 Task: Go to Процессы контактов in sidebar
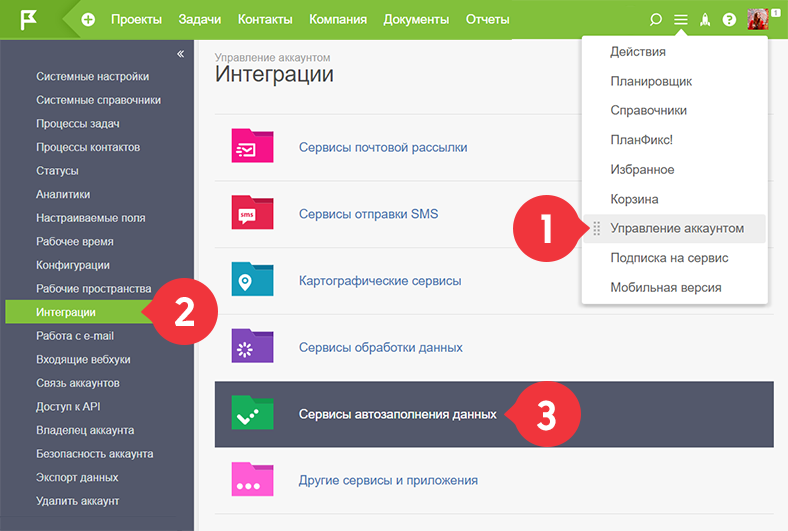click(x=88, y=148)
